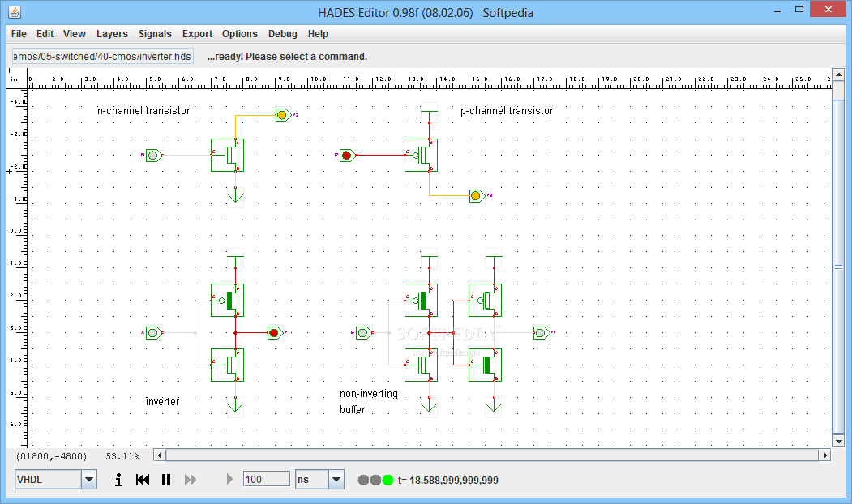Click the 100 time step input field

266,479
